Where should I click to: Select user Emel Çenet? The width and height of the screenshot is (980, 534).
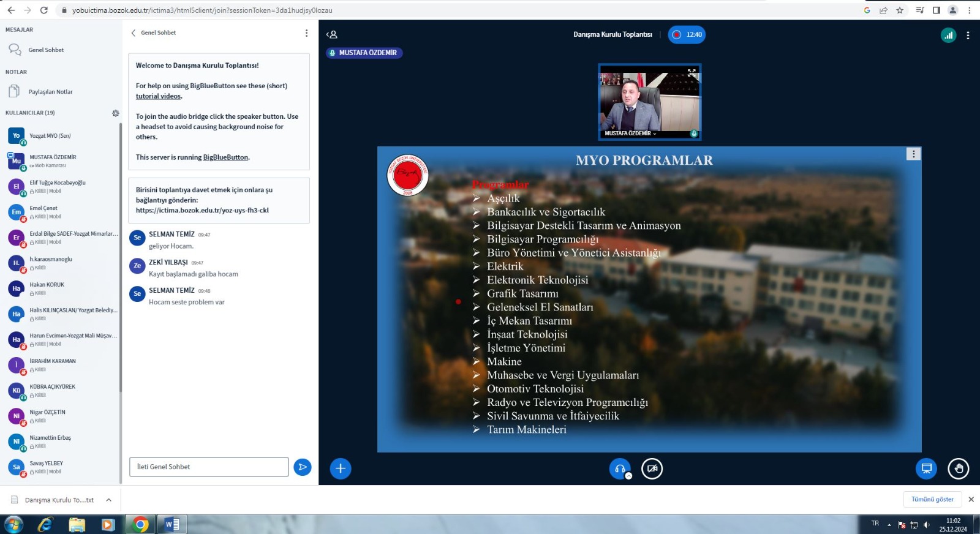pyautogui.click(x=61, y=212)
